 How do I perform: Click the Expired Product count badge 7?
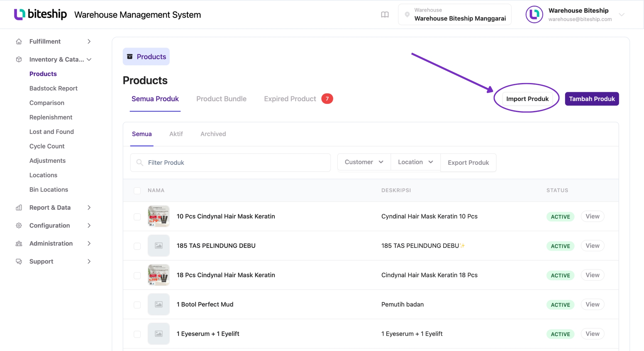pos(327,99)
